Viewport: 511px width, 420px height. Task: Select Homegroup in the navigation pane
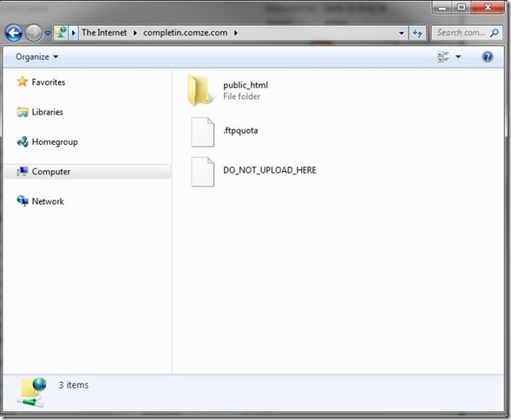point(55,141)
